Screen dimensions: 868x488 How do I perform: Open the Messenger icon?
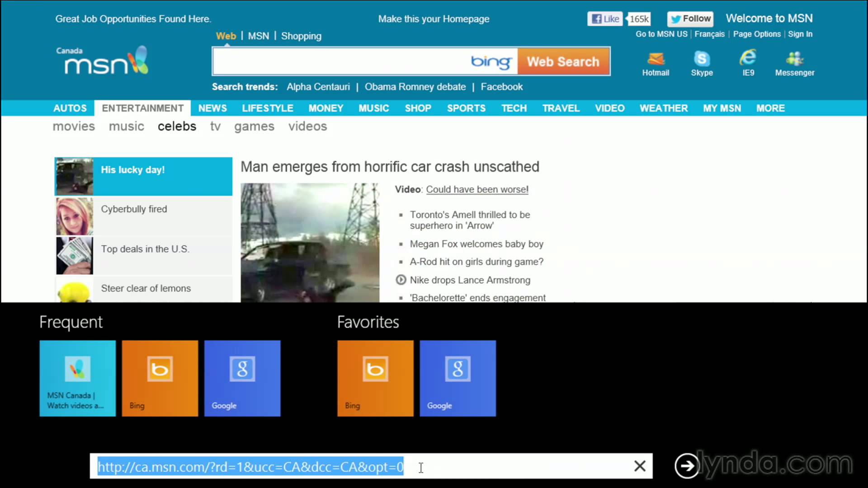click(x=795, y=64)
